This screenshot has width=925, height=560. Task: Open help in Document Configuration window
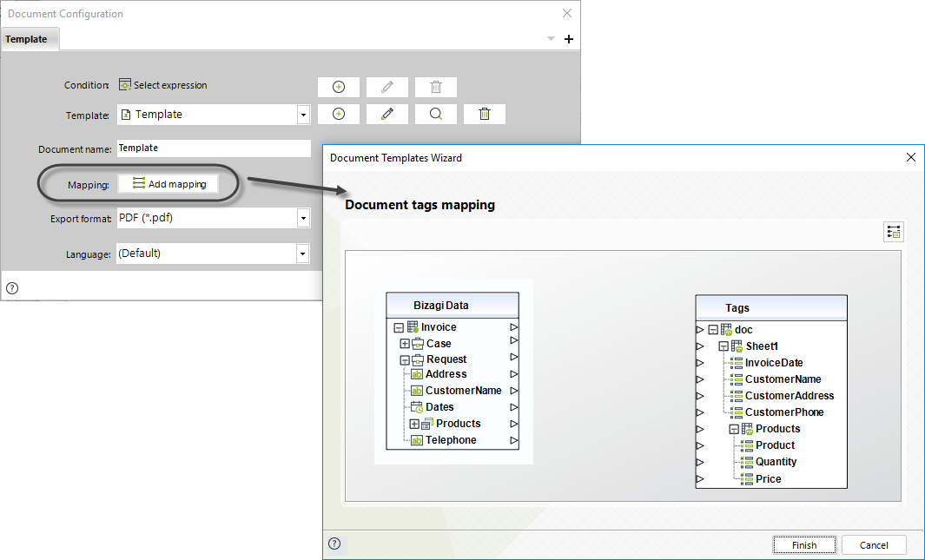pos(12,288)
